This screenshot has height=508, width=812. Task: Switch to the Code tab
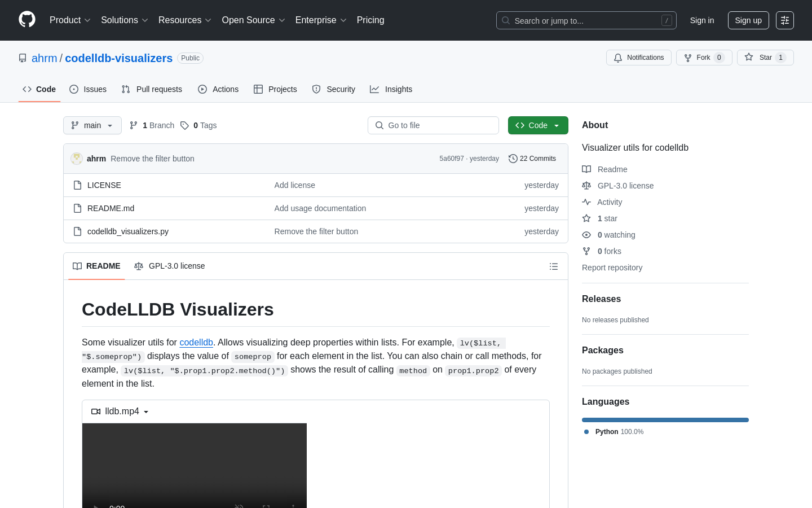coord(39,89)
